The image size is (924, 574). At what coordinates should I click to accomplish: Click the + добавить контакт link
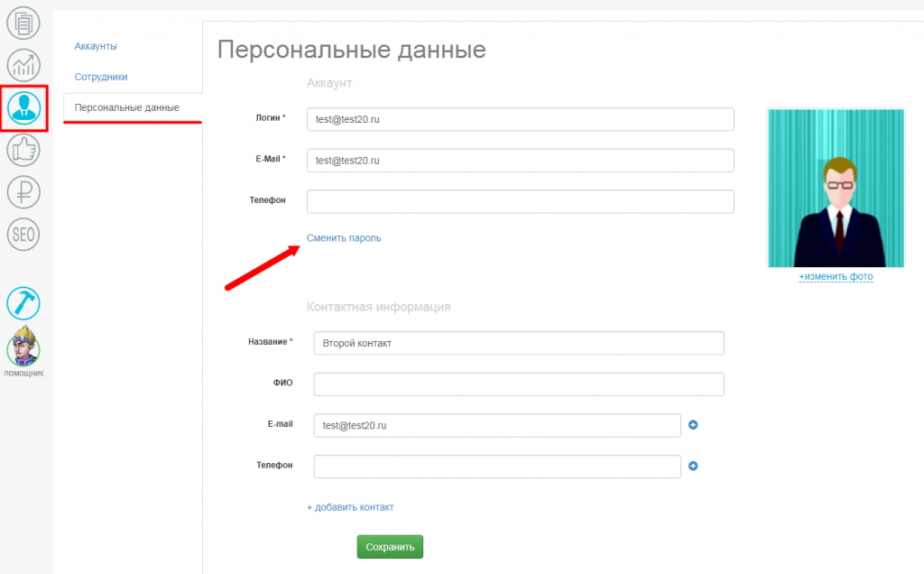click(350, 507)
